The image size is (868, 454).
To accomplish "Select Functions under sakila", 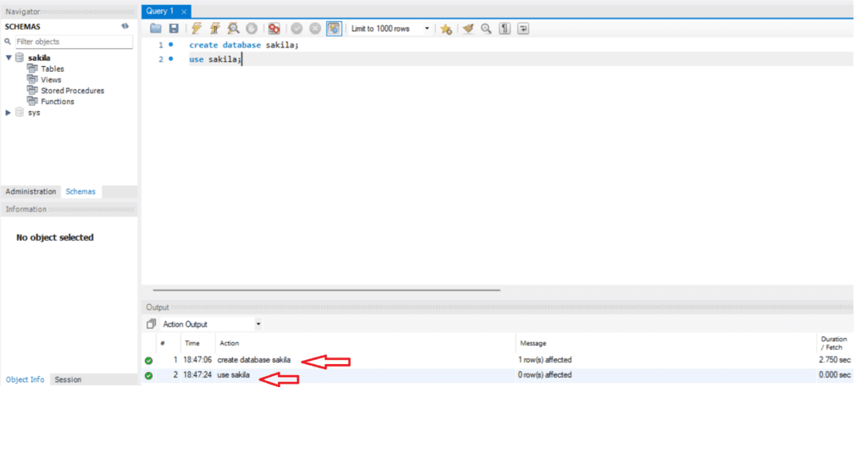I will pyautogui.click(x=58, y=102).
